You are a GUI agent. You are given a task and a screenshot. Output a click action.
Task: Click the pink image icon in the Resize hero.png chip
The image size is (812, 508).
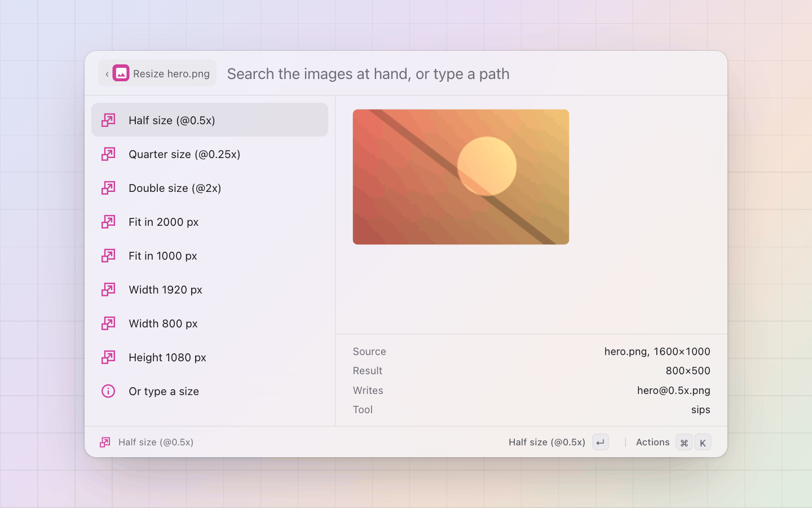(x=121, y=73)
